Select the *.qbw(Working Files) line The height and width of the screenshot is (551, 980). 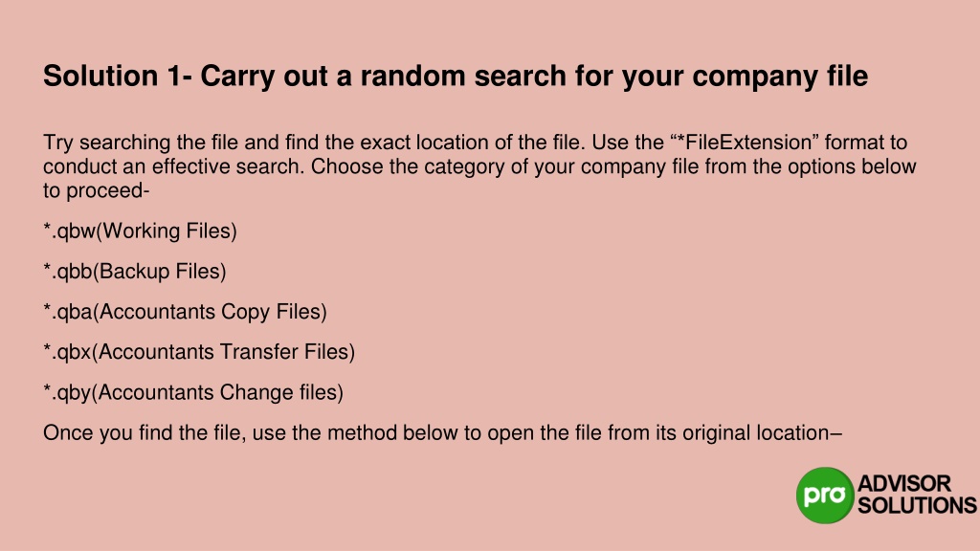pos(140,231)
